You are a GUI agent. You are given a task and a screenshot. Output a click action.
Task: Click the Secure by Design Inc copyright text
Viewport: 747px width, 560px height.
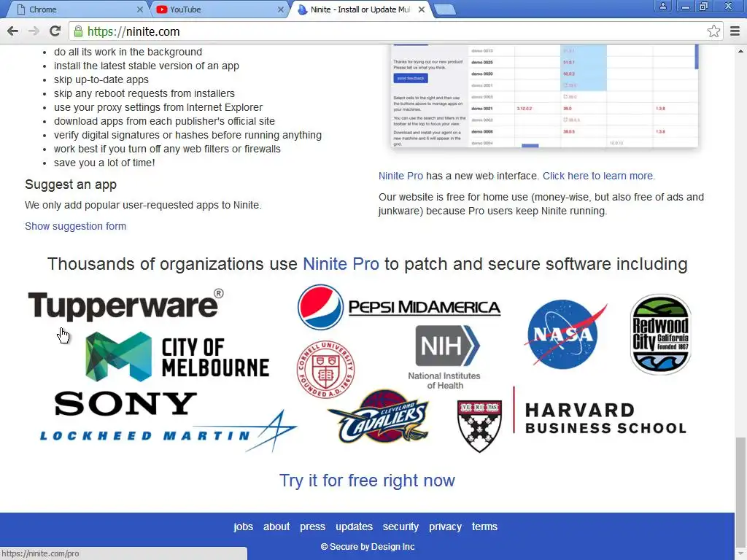[x=368, y=547]
